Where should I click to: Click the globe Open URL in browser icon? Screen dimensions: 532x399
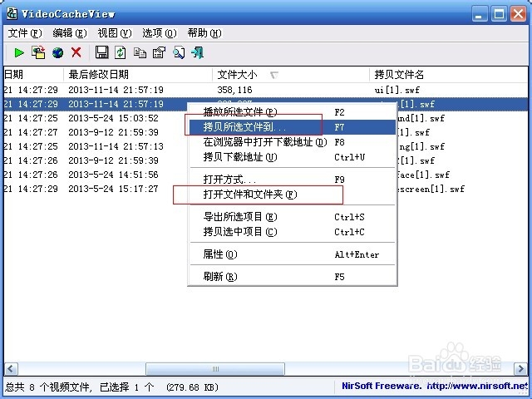pos(57,52)
